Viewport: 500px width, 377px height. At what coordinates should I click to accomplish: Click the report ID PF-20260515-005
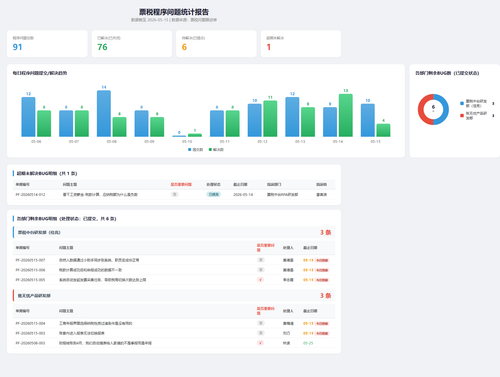[x=30, y=280]
